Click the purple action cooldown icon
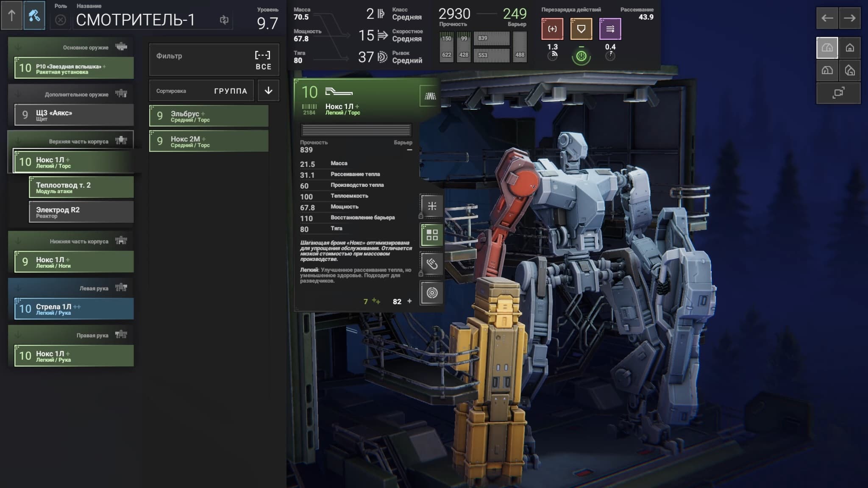The height and width of the screenshot is (488, 868). 610,29
